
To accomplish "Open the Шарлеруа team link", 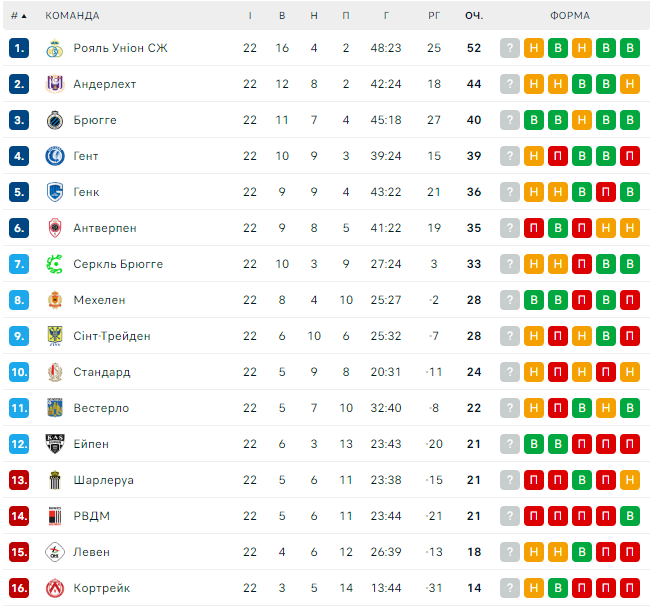I will tap(103, 480).
